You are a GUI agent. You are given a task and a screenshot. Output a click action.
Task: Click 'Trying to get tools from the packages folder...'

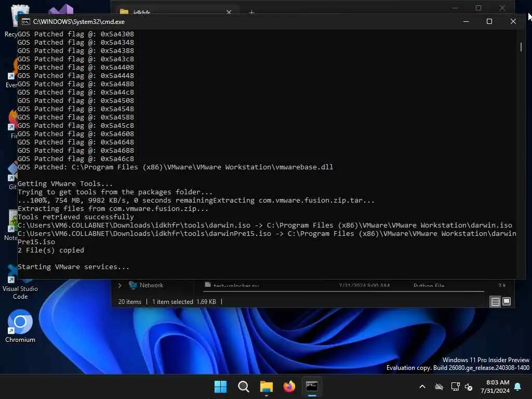click(x=115, y=192)
